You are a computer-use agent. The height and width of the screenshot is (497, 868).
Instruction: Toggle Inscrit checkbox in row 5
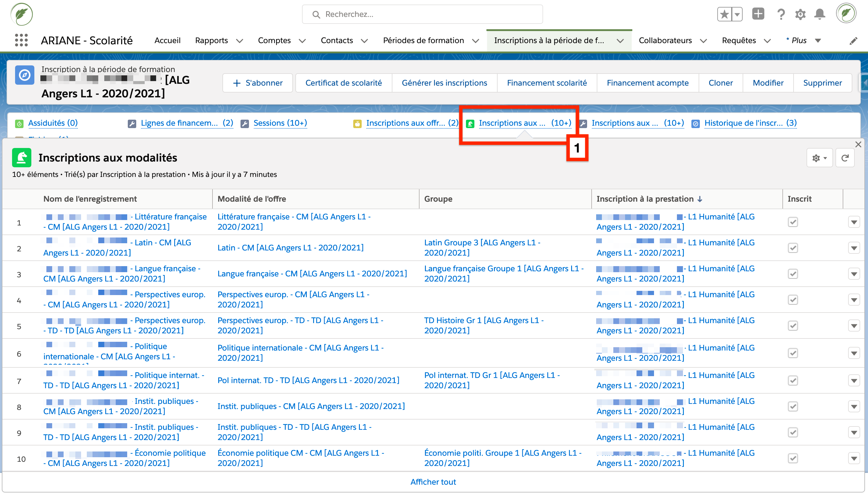(793, 326)
